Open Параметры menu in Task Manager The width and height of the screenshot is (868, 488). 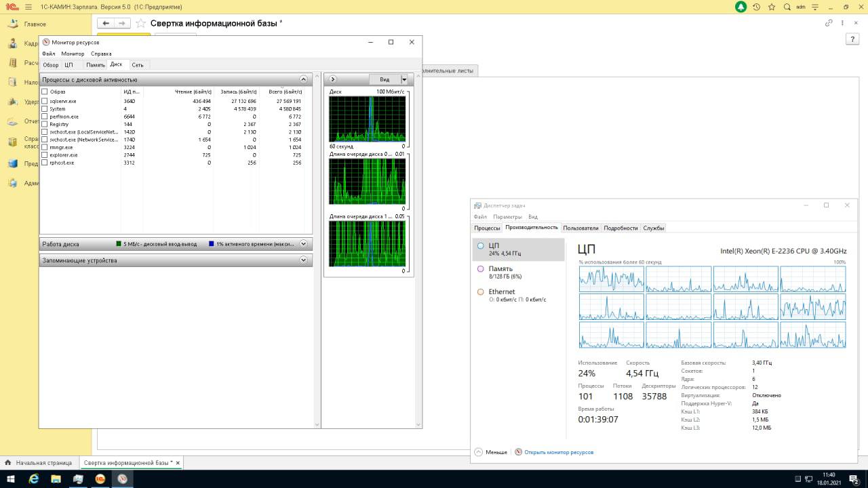coord(507,217)
